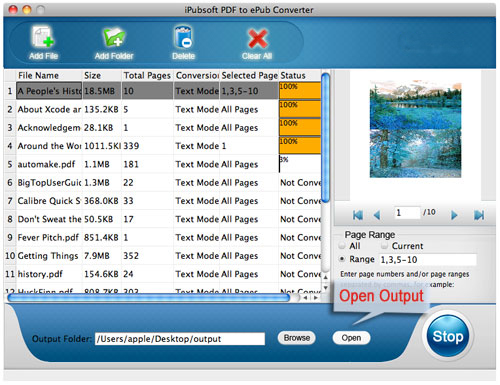The height and width of the screenshot is (385, 500).
Task: Click the Size column header
Action: click(102, 76)
